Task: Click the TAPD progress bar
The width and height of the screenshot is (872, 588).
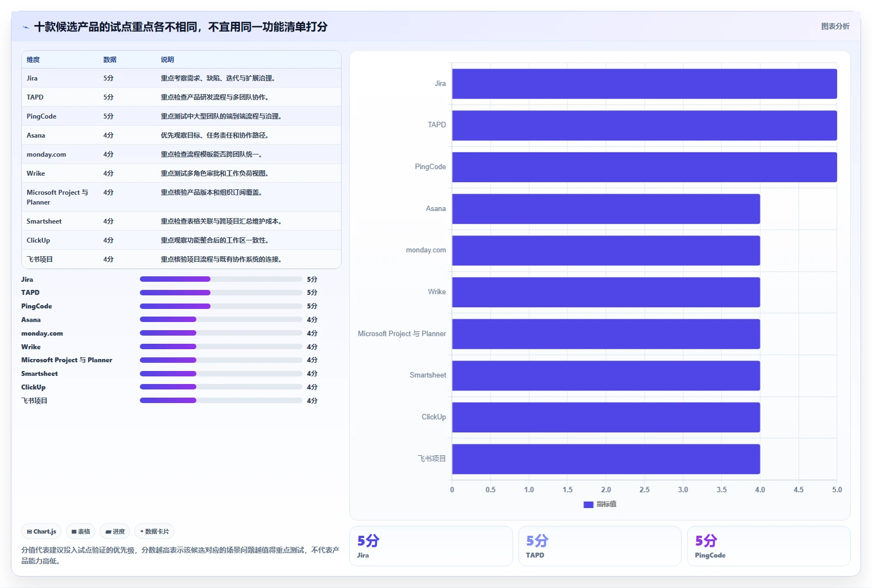Action: [x=221, y=293]
